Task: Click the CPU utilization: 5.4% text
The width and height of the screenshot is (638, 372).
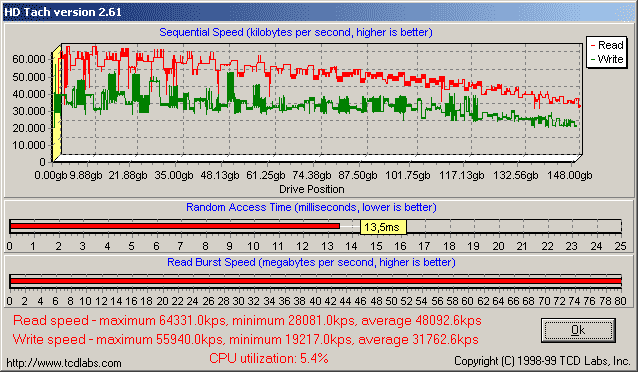Action: click(269, 358)
